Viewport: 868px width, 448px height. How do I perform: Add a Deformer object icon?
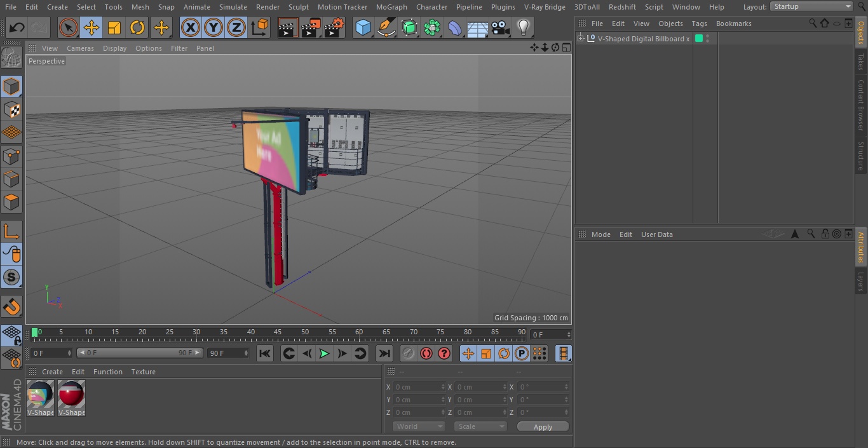(x=455, y=27)
